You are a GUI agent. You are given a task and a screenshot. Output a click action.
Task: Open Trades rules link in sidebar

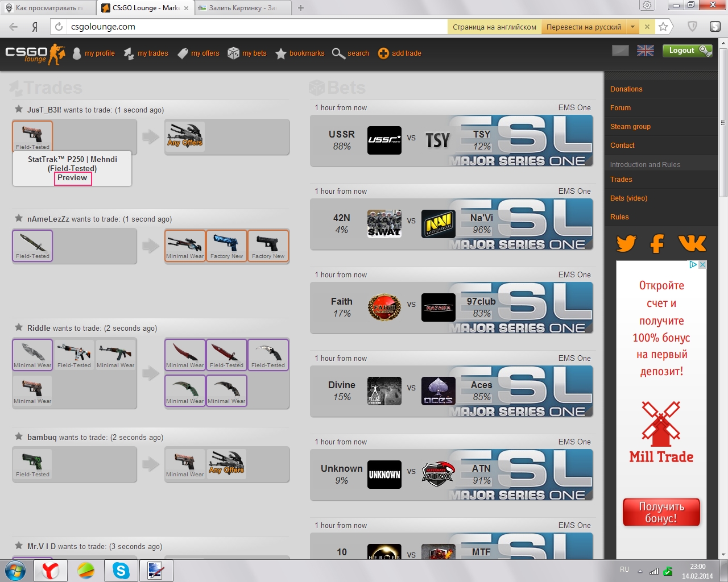pos(621,180)
